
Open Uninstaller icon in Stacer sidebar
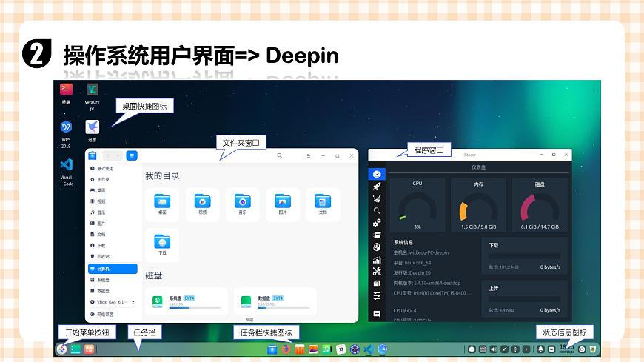pyautogui.click(x=377, y=247)
